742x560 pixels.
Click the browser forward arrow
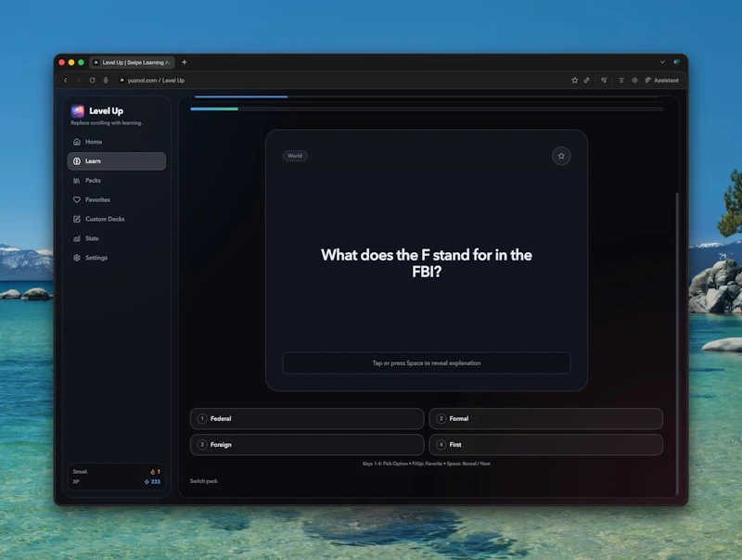[79, 81]
